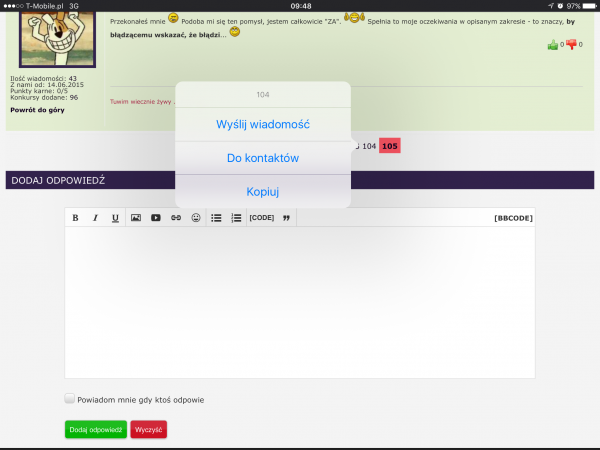The width and height of the screenshot is (600, 450).
Task: Insert a bulleted list
Action: tap(216, 218)
